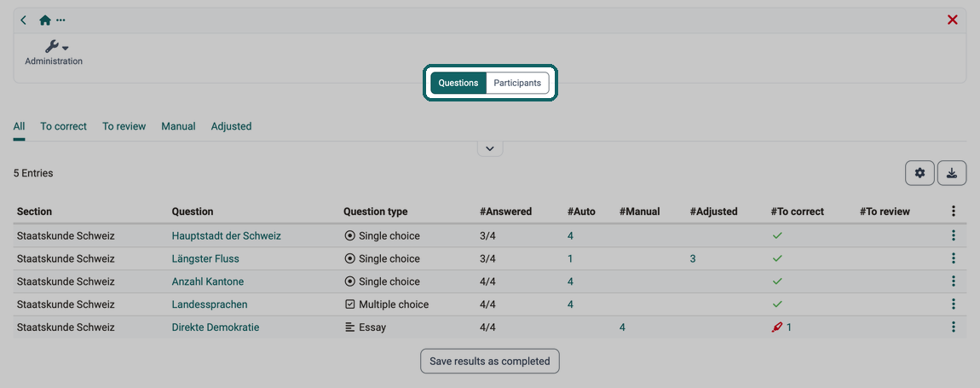Open actions menu for Direkte Demokratie

tap(953, 327)
